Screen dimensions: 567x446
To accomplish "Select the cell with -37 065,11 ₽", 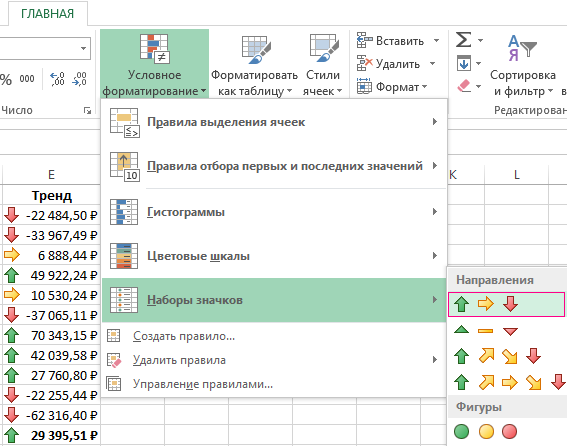I will coord(51,315).
